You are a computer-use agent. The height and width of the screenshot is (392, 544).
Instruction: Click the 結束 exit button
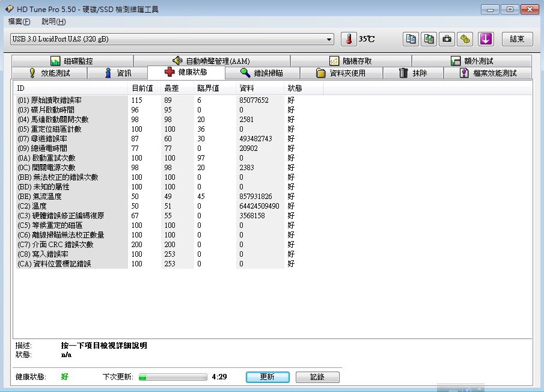(517, 39)
